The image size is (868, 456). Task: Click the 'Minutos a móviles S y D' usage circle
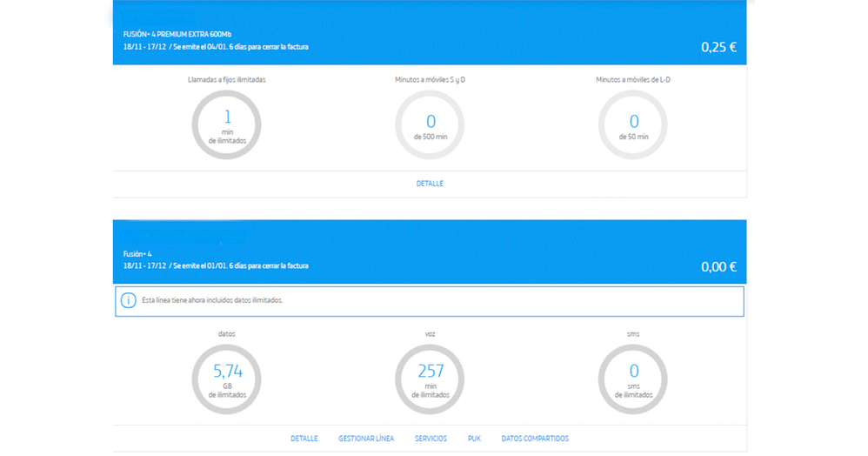click(430, 124)
